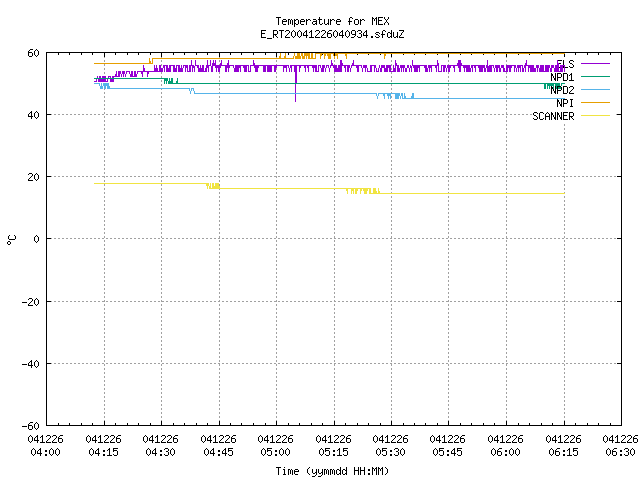Viewport: 640px width, 480px height.
Task: Click the y-axis label 40
Action: pyautogui.click(x=33, y=115)
